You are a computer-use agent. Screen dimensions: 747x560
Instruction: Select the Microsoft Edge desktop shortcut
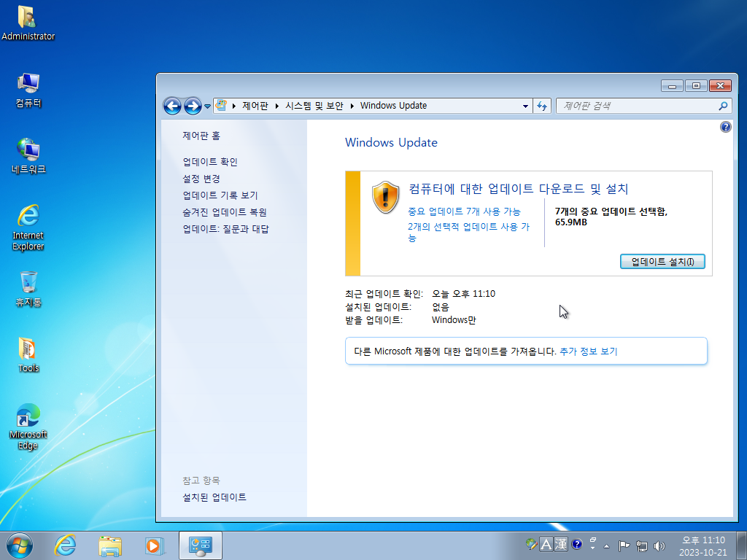pos(28,426)
